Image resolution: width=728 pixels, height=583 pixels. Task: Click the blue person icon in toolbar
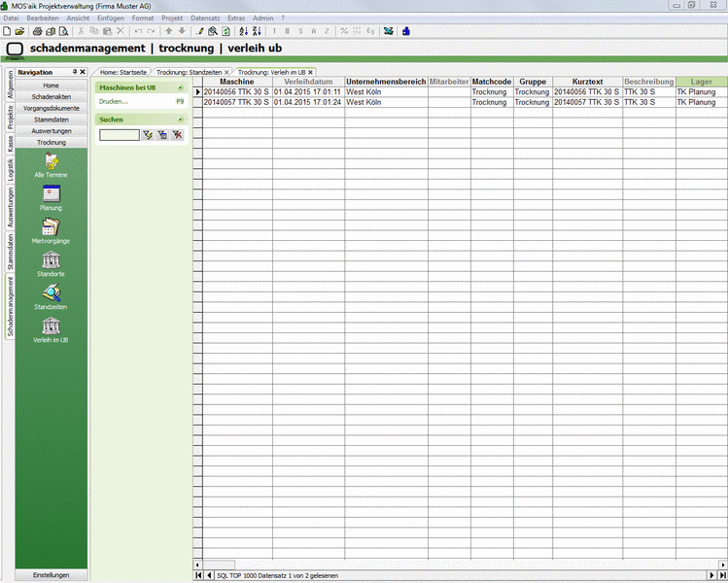pos(406,31)
